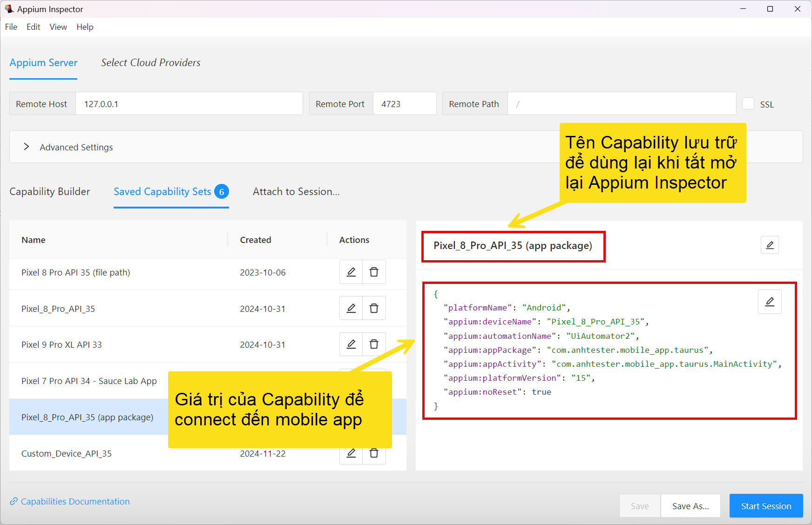Enable the SSL checkbox
This screenshot has height=525, width=812.
pyautogui.click(x=748, y=103)
